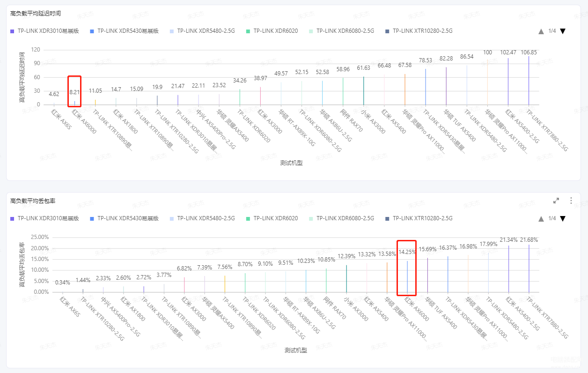This screenshot has width=588, height=373.
Task: Click the 106.85 data label
Action: [x=529, y=52]
